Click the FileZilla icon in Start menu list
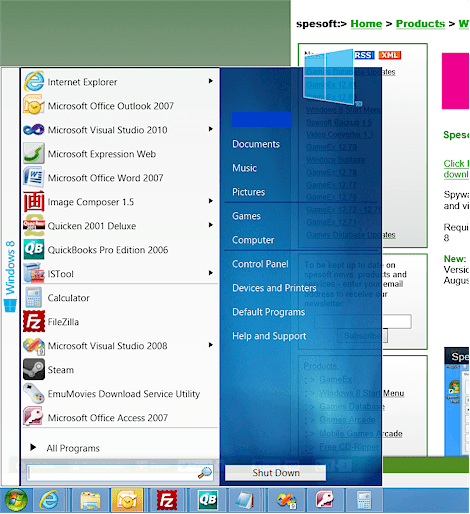 pyautogui.click(x=34, y=321)
